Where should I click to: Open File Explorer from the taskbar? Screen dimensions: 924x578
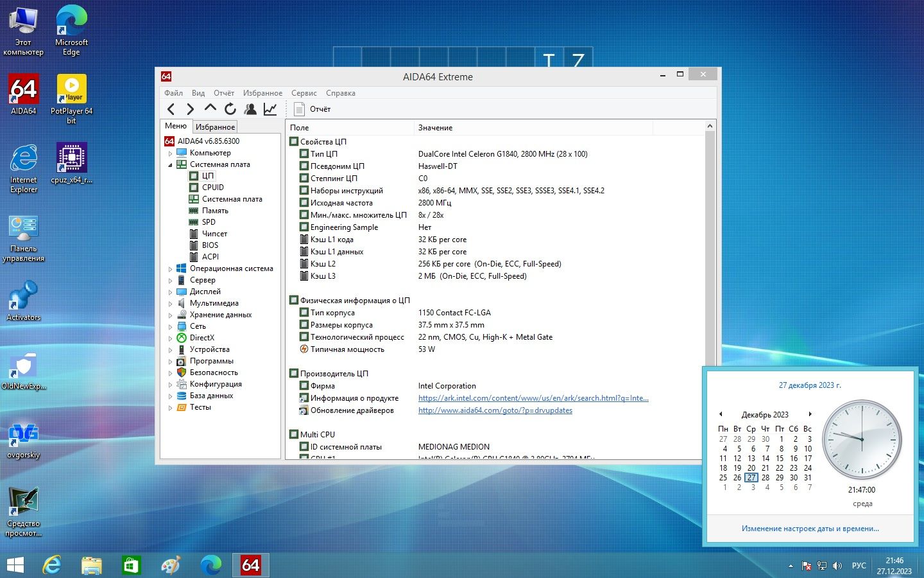[x=92, y=565]
